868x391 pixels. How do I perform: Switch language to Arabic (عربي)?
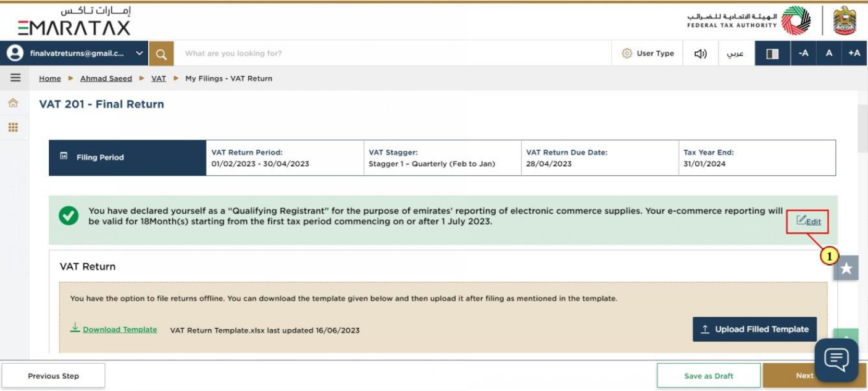[735, 54]
